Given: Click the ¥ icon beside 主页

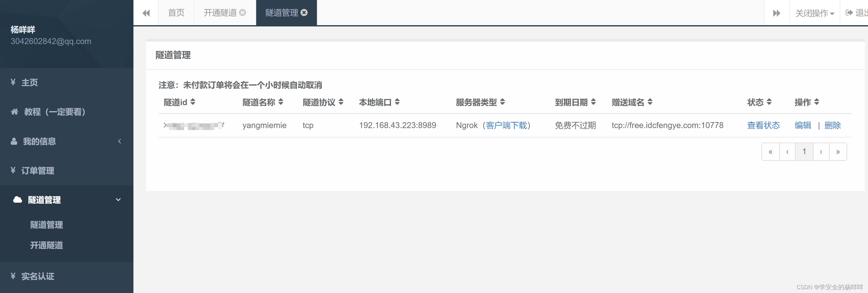Looking at the screenshot, I should pos(13,82).
